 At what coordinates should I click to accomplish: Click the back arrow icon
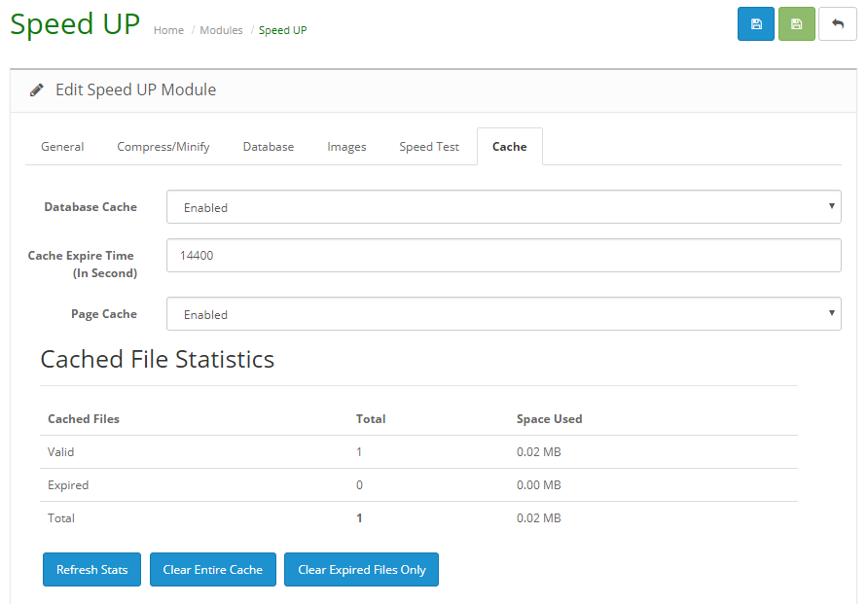pos(838,23)
